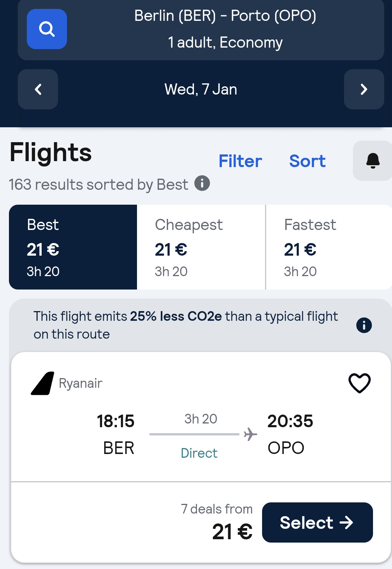392x569 pixels.
Task: Tap the Wed, 7 Jan date
Action: point(201,89)
